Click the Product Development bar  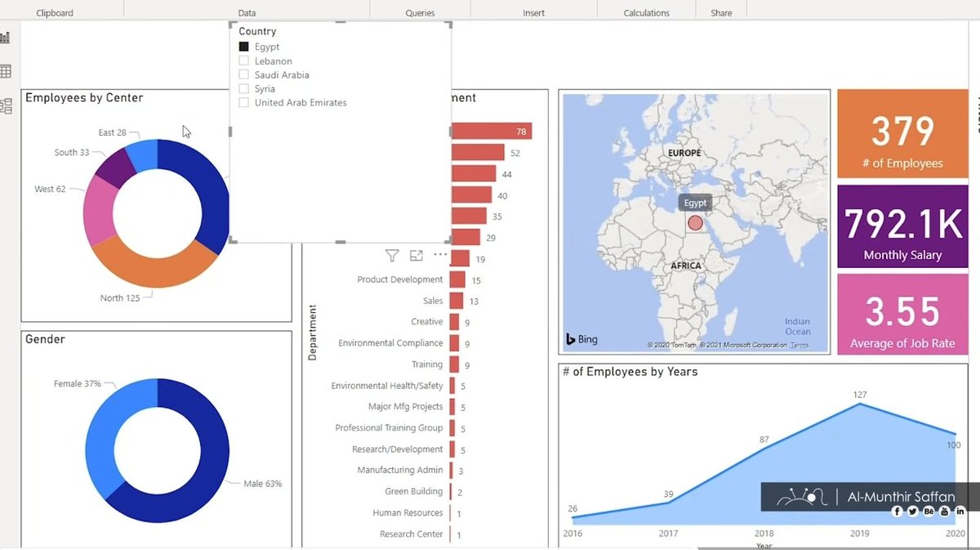tap(458, 279)
